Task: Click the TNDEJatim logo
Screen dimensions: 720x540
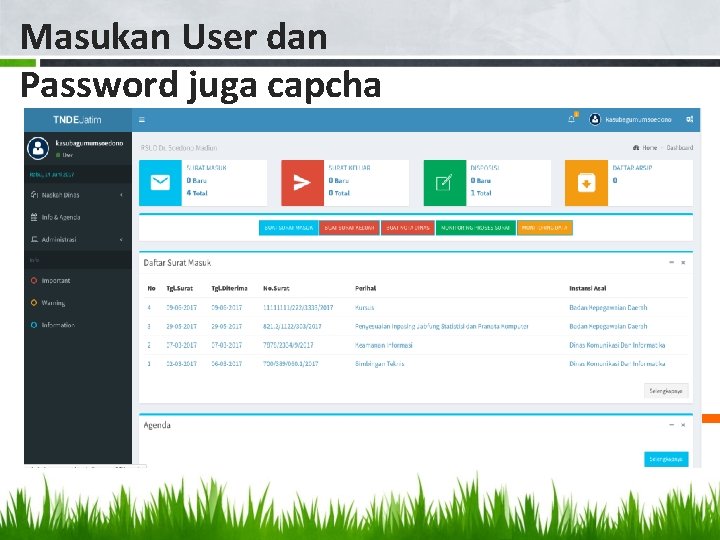Action: 77,120
